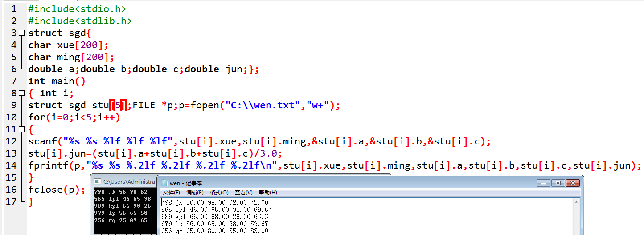644x235 pixels.
Task: Click the 'wen - 记事本' title text
Action: 186,183
